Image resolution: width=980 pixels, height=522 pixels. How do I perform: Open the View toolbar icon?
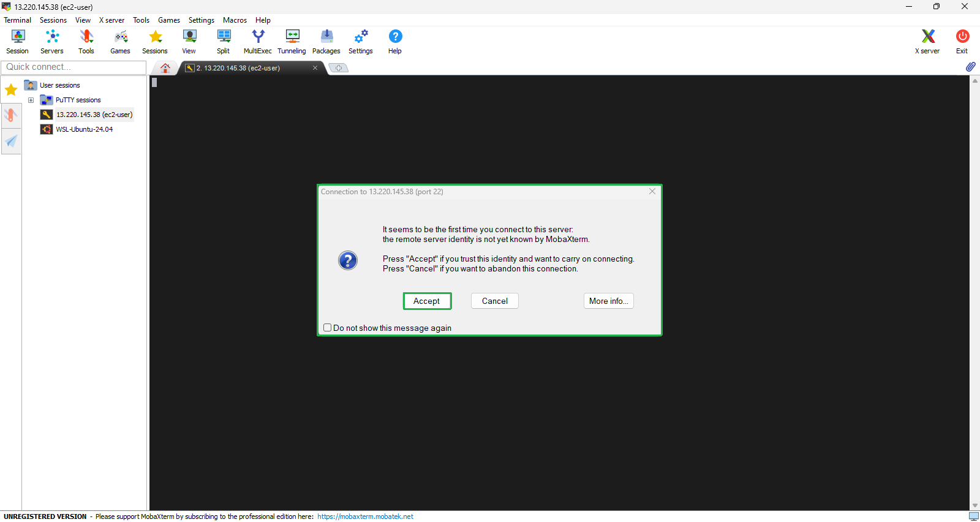pos(189,42)
